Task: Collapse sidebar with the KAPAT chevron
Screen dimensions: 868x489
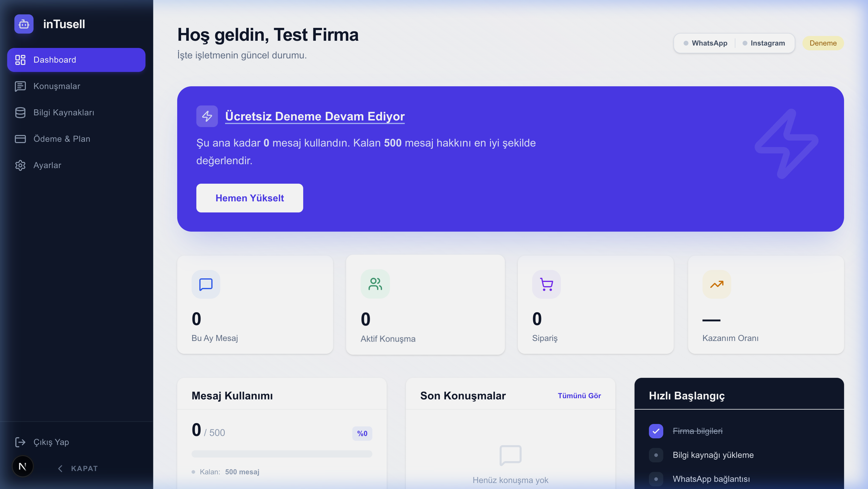Action: click(60, 468)
